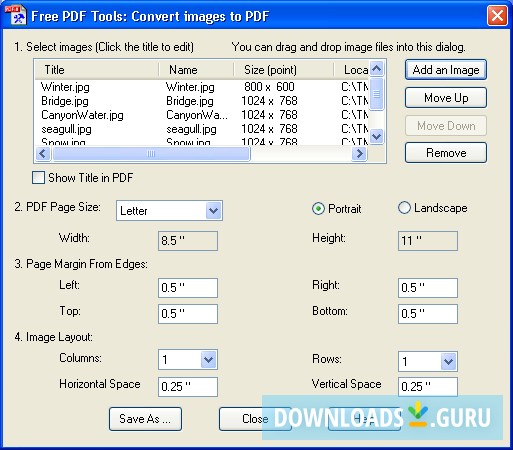This screenshot has width=513, height=450.
Task: Click the Vertical Space input field
Action: coord(428,387)
